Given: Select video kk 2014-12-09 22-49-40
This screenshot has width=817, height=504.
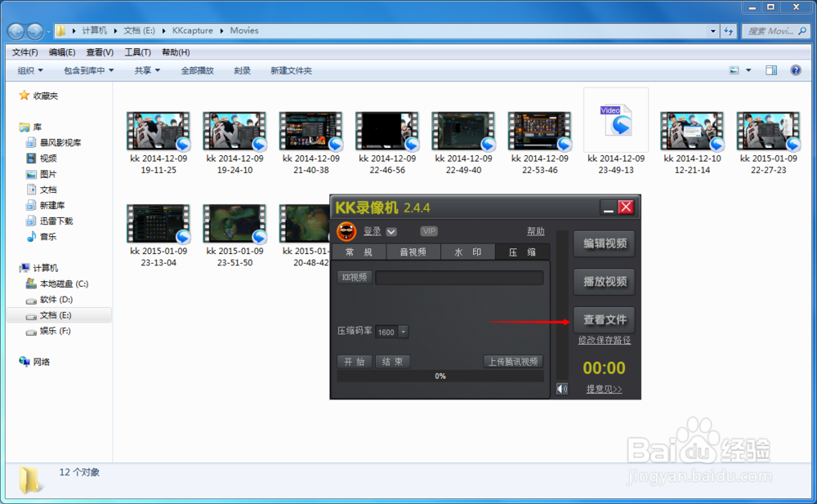Looking at the screenshot, I should [463, 143].
